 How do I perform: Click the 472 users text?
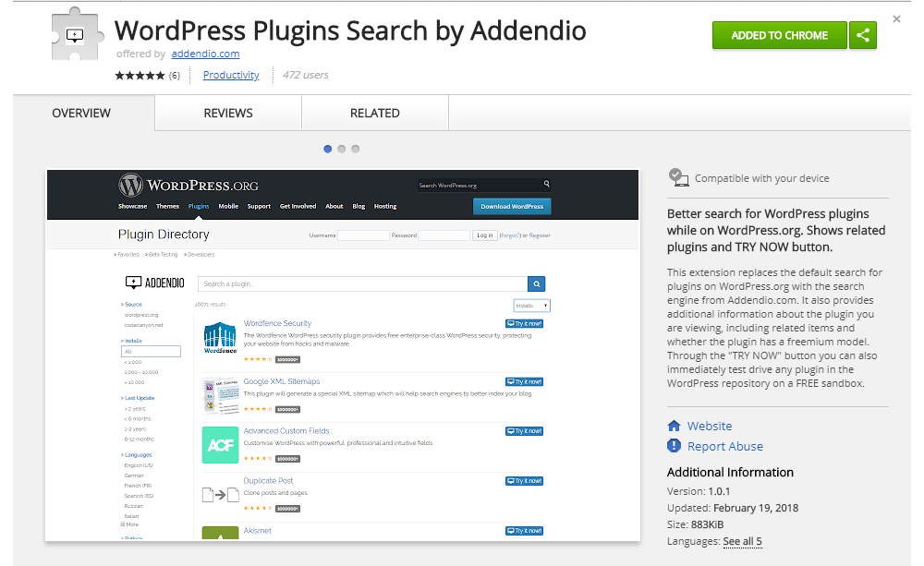305,75
